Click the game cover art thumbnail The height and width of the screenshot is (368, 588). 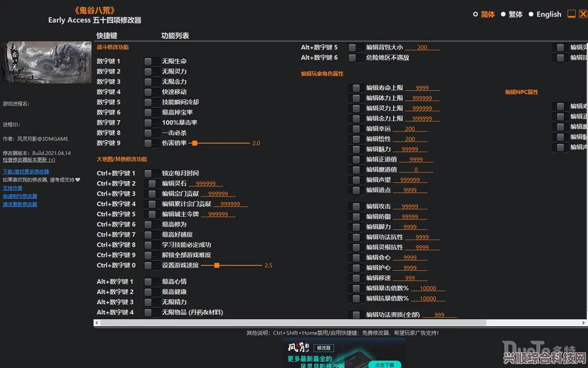(x=47, y=62)
